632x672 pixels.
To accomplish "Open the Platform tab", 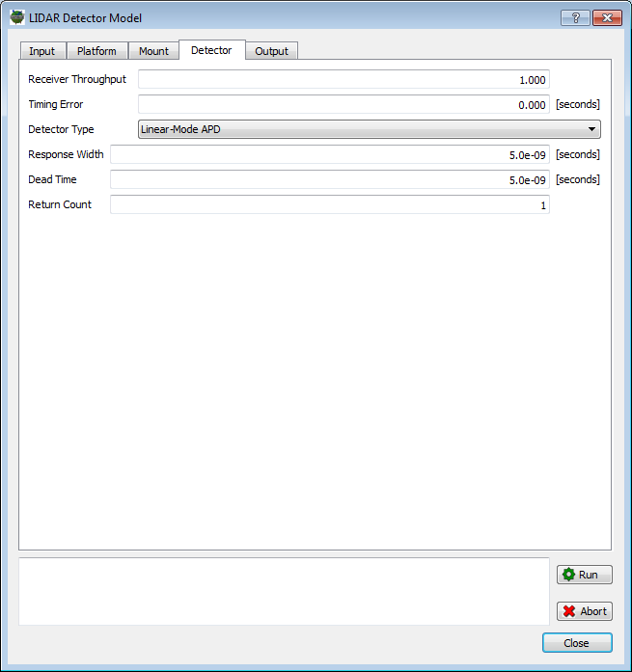I will click(x=96, y=51).
